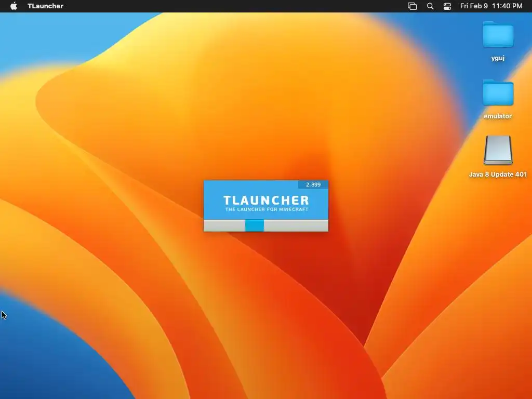Select the yguj folder icon
The width and height of the screenshot is (532, 399).
pyautogui.click(x=498, y=34)
